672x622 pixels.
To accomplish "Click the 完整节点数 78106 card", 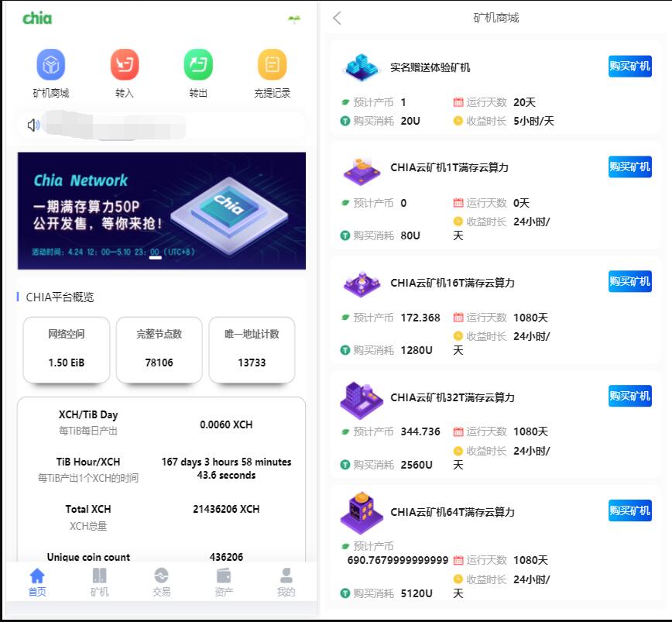I will pos(159,350).
